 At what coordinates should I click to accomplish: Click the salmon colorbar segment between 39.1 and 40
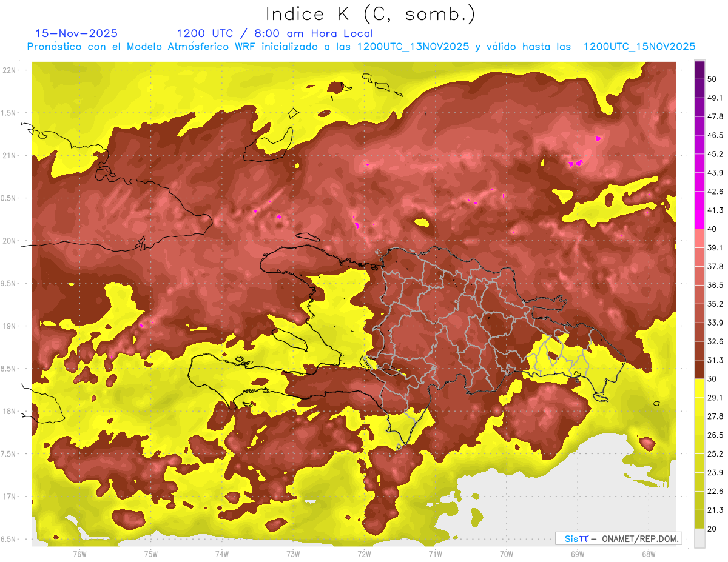pos(699,238)
